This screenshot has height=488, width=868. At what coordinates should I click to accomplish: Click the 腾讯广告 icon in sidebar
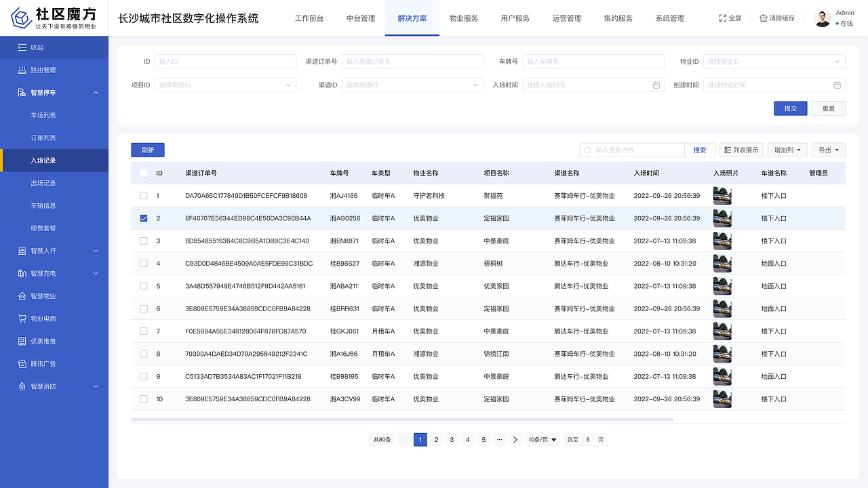point(20,363)
